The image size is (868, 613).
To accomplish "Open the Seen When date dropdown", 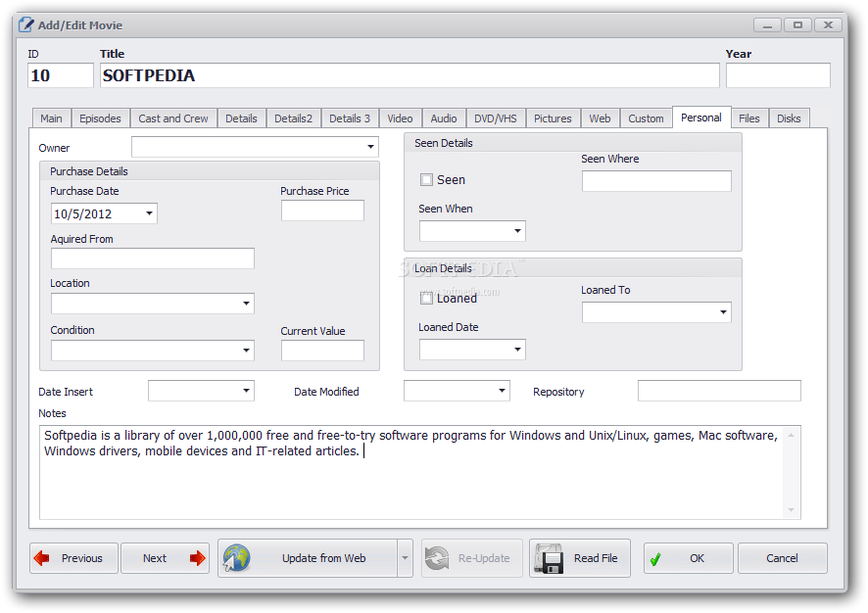I will coord(517,231).
